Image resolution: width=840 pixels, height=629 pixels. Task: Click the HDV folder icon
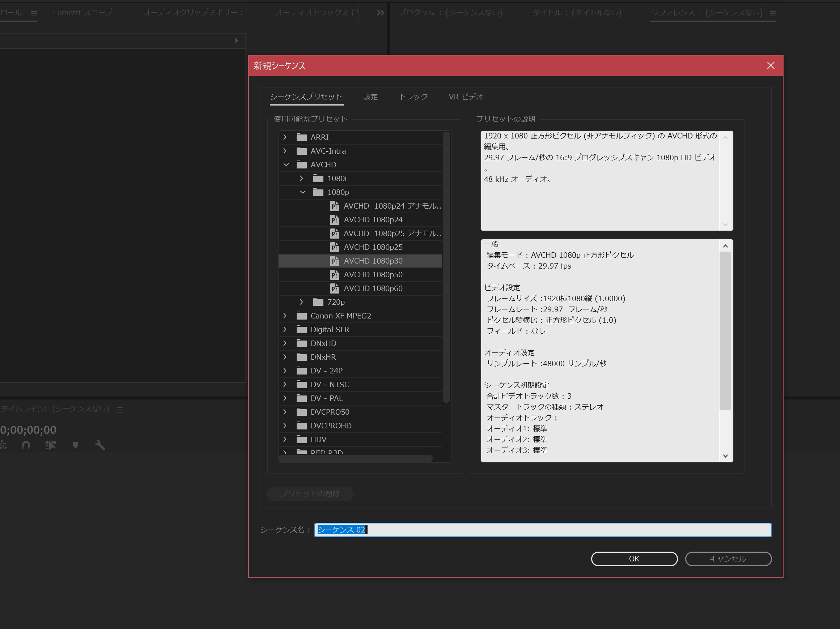pos(301,439)
